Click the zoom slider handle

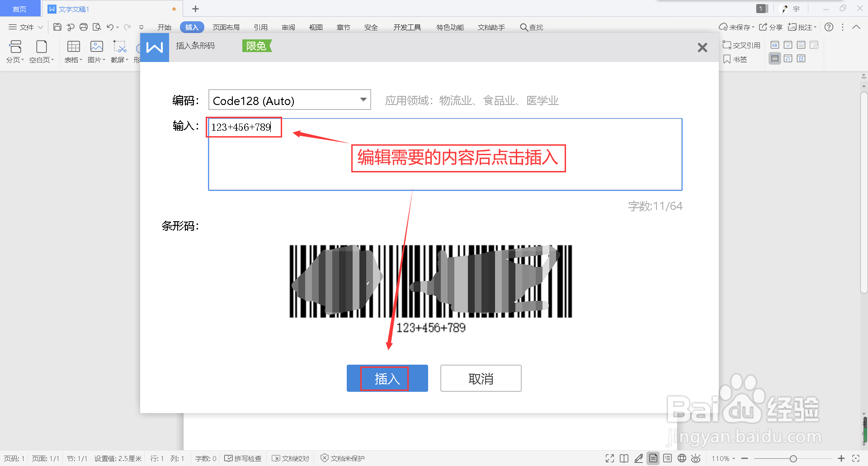793,458
